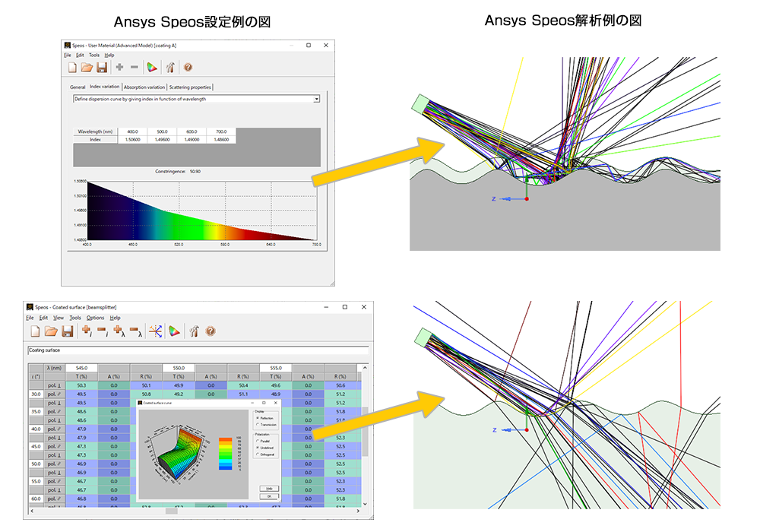
Task: Click the 545.0 wavelength header cell
Action: (81, 368)
